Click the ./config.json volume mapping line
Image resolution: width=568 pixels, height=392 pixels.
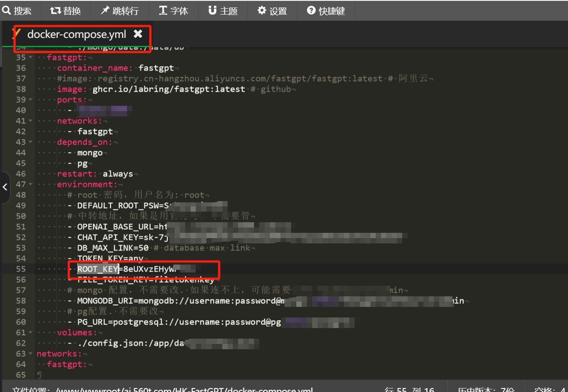click(163, 343)
